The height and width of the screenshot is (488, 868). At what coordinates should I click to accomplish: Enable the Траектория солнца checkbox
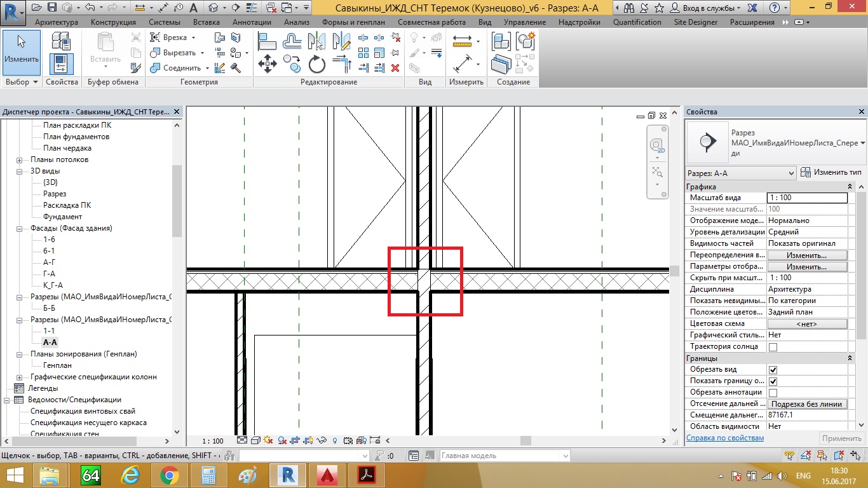pyautogui.click(x=773, y=347)
